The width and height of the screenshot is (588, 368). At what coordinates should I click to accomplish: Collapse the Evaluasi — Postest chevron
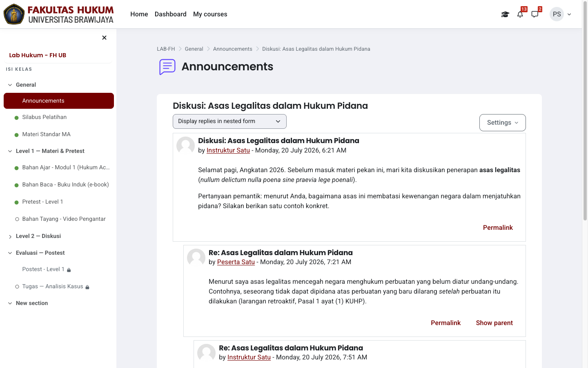pyautogui.click(x=10, y=253)
